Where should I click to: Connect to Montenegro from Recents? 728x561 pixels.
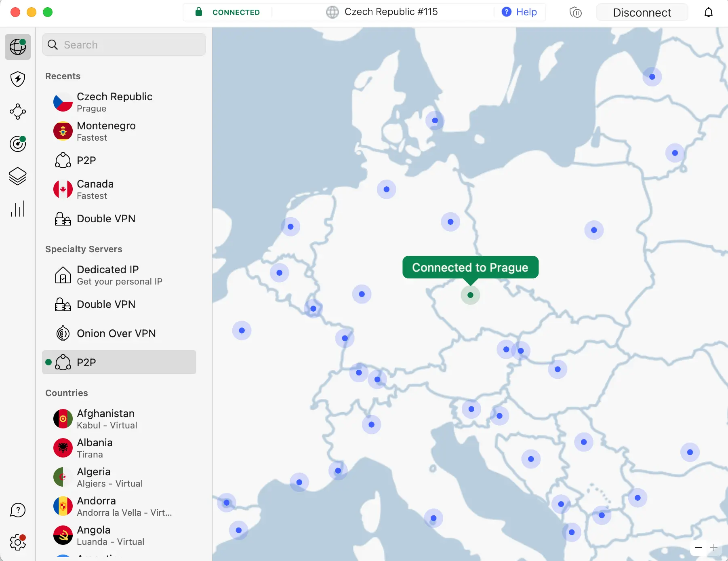point(106,131)
